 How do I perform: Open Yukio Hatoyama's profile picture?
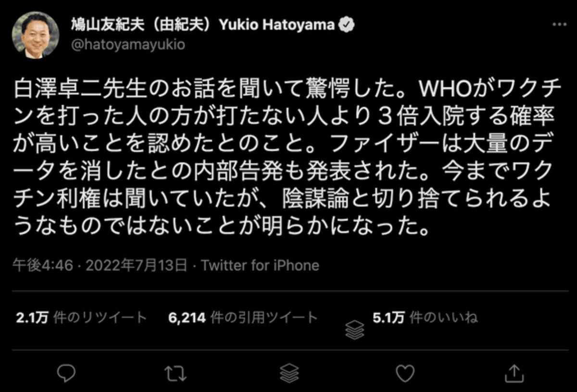pyautogui.click(x=36, y=36)
